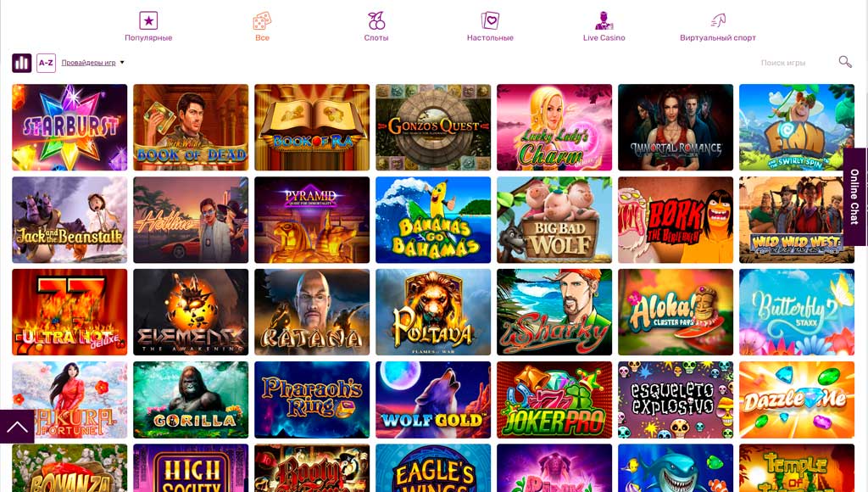The height and width of the screenshot is (492, 868).
Task: Launch Book of Dead game
Action: tap(191, 127)
